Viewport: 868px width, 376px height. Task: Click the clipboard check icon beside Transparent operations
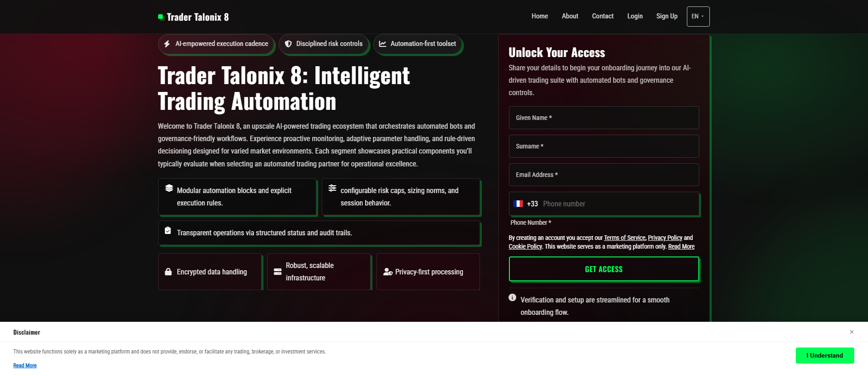pos(168,230)
